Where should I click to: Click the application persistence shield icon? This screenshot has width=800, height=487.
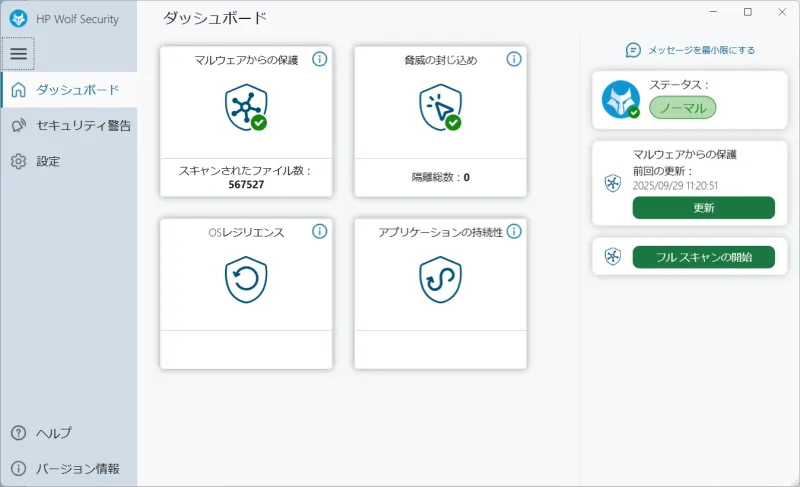(x=439, y=279)
